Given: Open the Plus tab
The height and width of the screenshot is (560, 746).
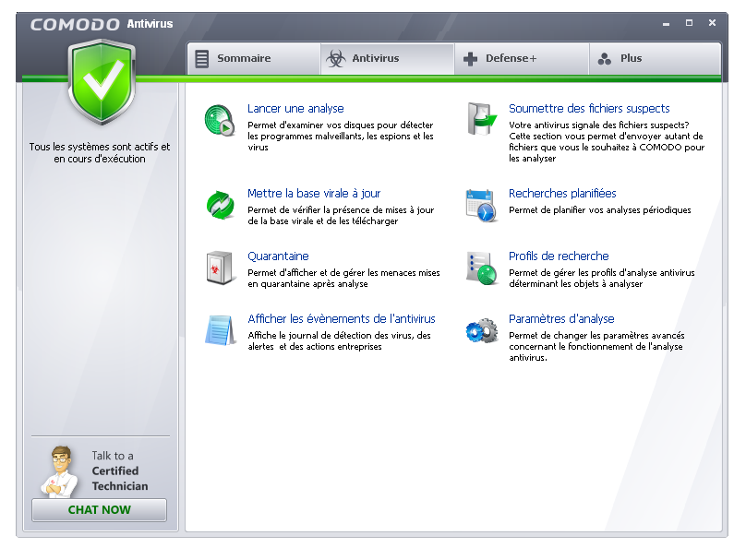Looking at the screenshot, I should tap(656, 58).
